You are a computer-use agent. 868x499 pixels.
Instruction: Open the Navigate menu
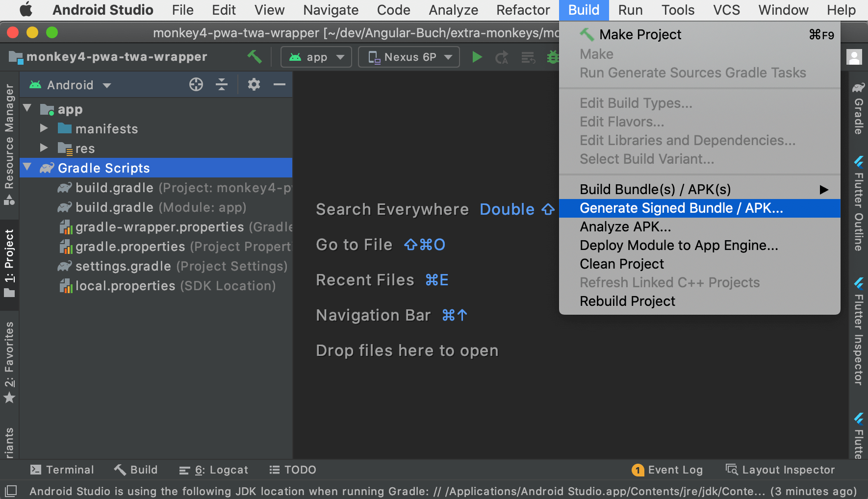(331, 10)
